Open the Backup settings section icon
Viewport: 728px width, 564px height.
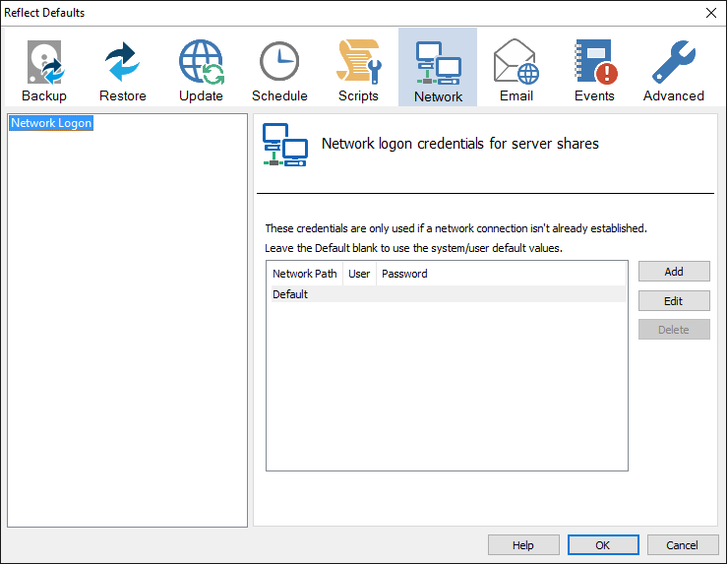[44, 63]
